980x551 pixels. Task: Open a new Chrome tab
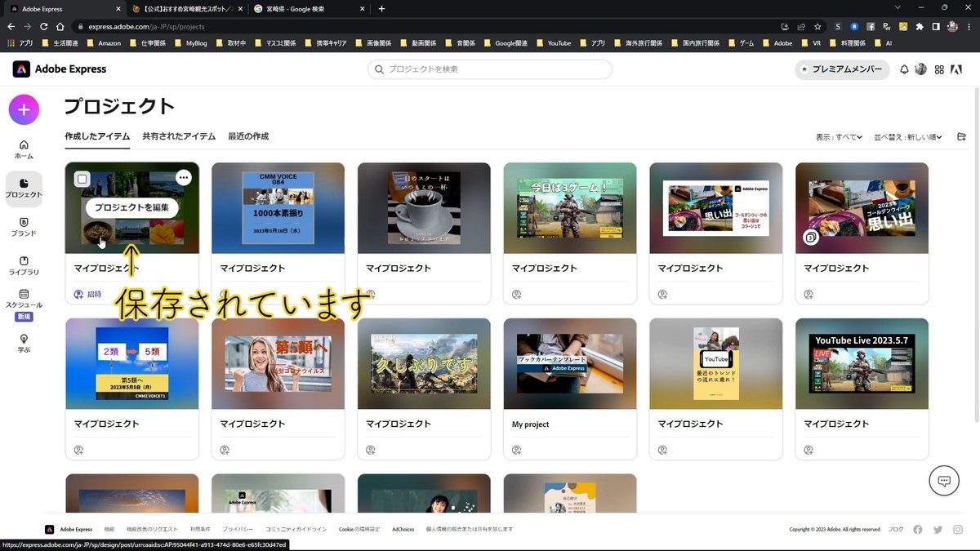381,8
